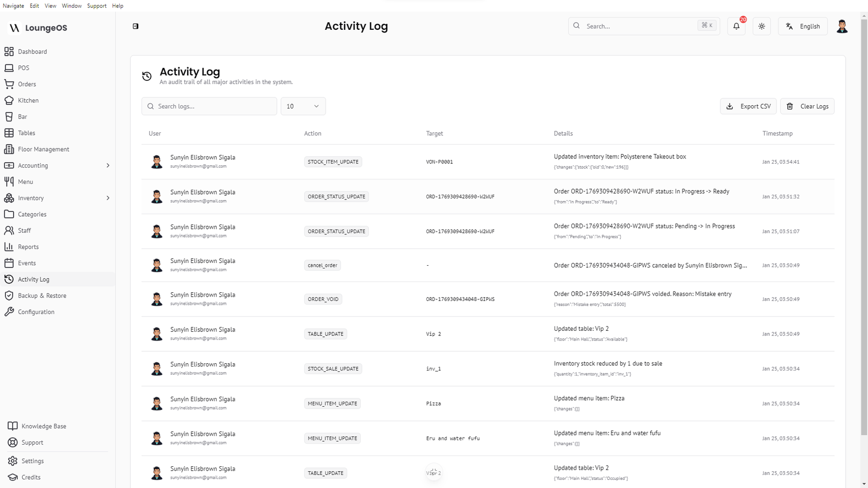Open the user profile avatar
This screenshot has height=488, width=868.
842,26
